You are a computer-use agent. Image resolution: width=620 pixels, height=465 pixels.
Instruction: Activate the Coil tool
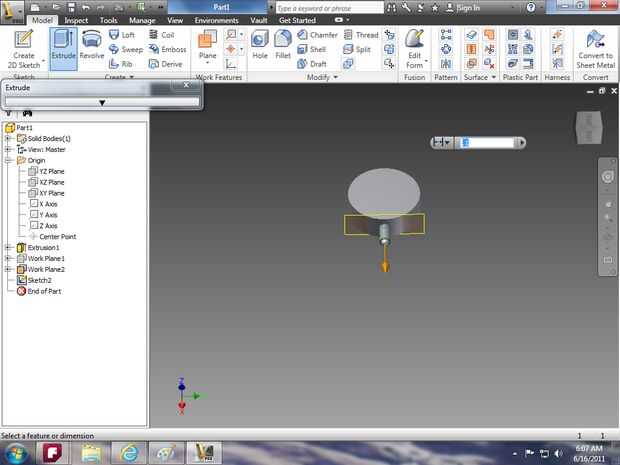coord(161,35)
